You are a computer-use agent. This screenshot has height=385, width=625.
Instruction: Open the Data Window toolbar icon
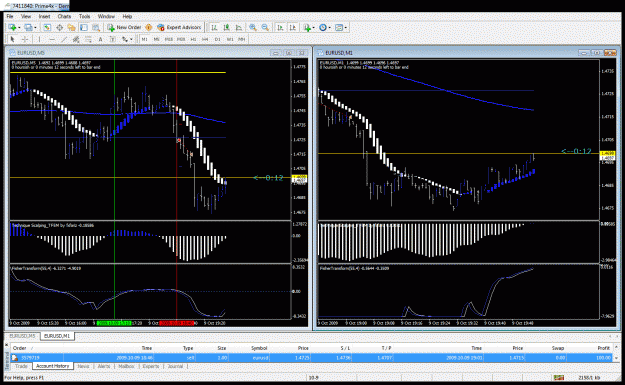tap(59, 28)
